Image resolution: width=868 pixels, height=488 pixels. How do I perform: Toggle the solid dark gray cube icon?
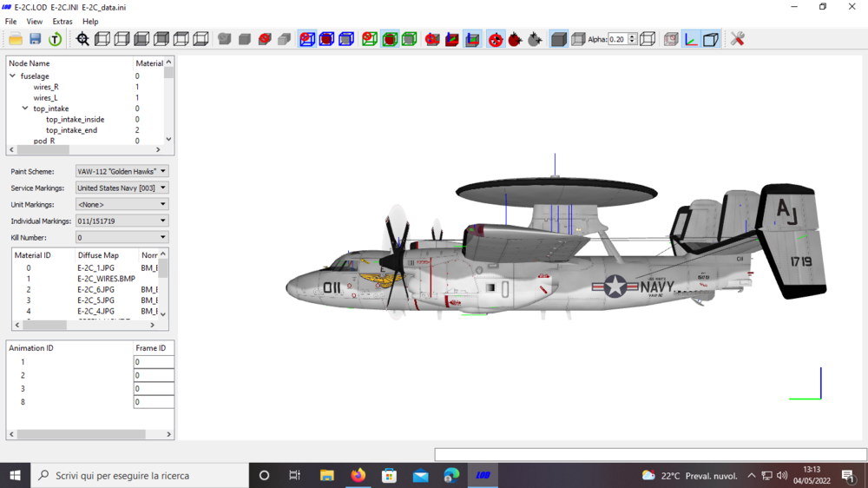558,39
